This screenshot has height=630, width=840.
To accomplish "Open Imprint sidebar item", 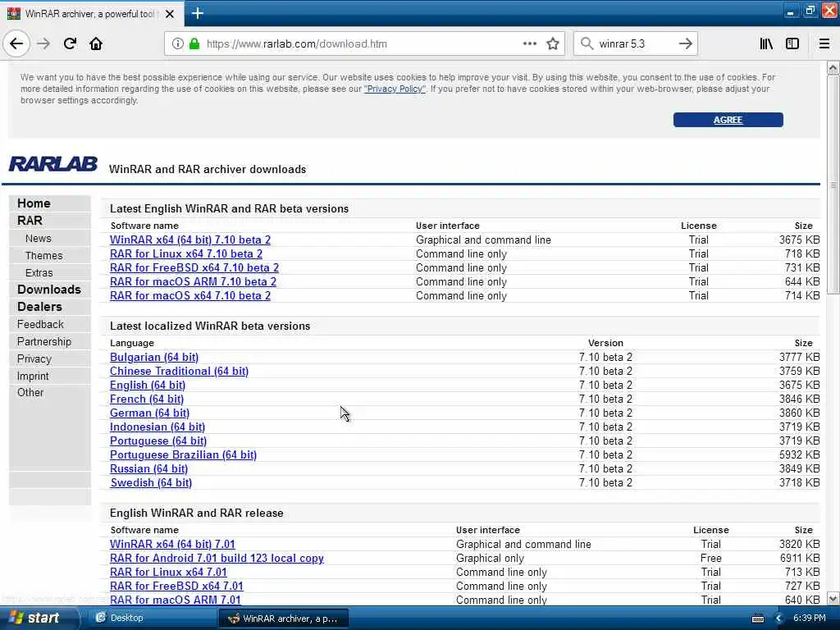I will pos(33,376).
